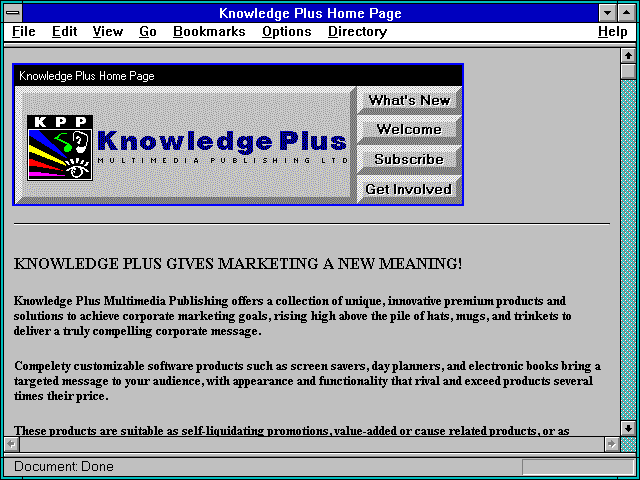640x480 pixels.
Task: Click the heading "KNOWLEDGE PLUS GIVES MARKETING A NEW MEANING!"
Action: [x=238, y=264]
